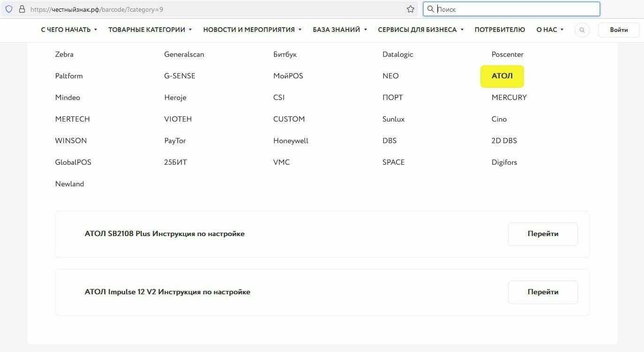The width and height of the screenshot is (644, 352).
Task: Select the ПОРТ brand
Action: pos(393,98)
